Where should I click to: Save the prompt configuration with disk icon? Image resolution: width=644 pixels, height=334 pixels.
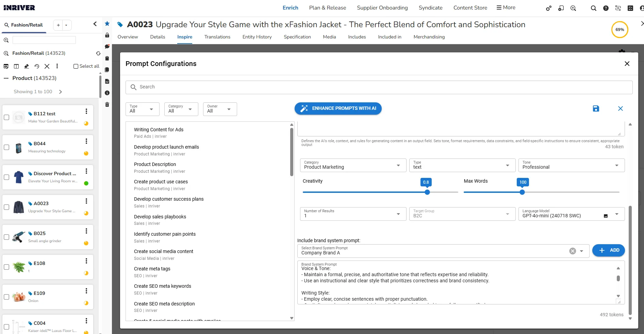coord(596,109)
